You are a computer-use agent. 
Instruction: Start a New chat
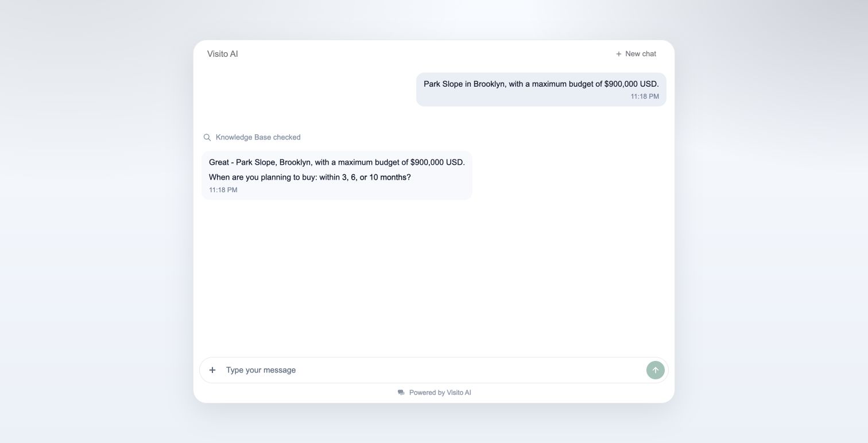pyautogui.click(x=636, y=54)
